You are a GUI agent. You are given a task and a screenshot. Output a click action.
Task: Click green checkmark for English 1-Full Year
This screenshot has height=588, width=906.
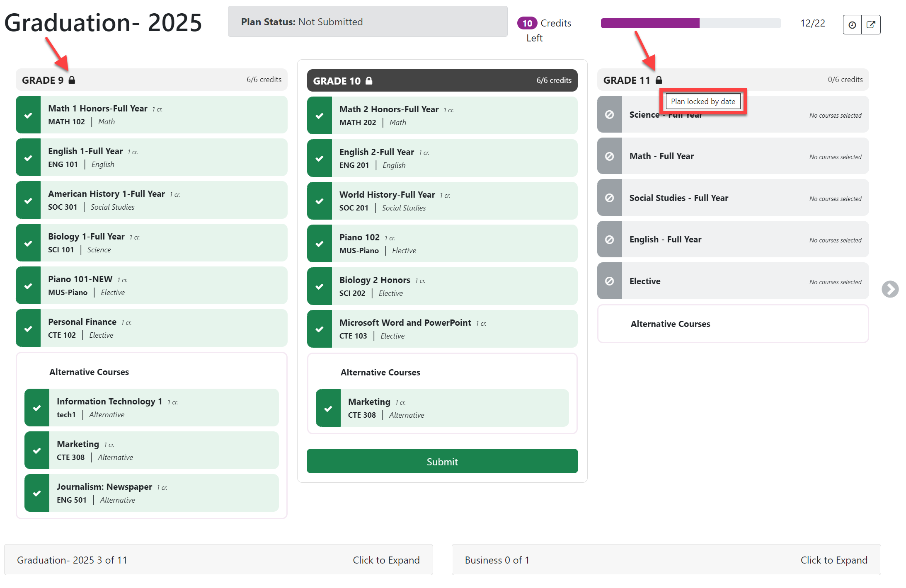pos(28,157)
